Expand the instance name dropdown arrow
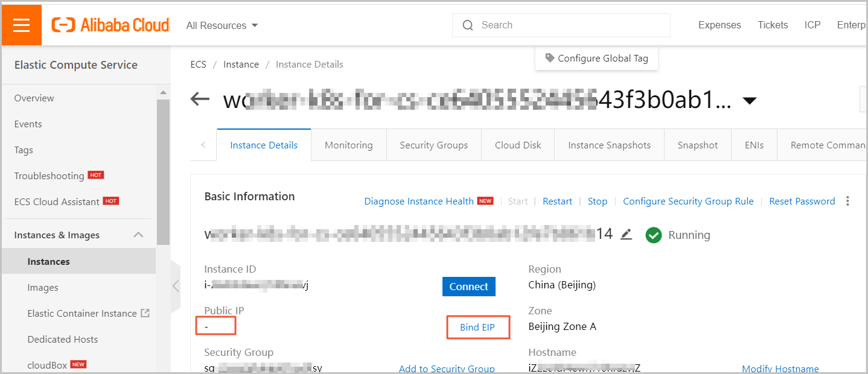Viewport: 868px width, 374px height. pos(749,101)
